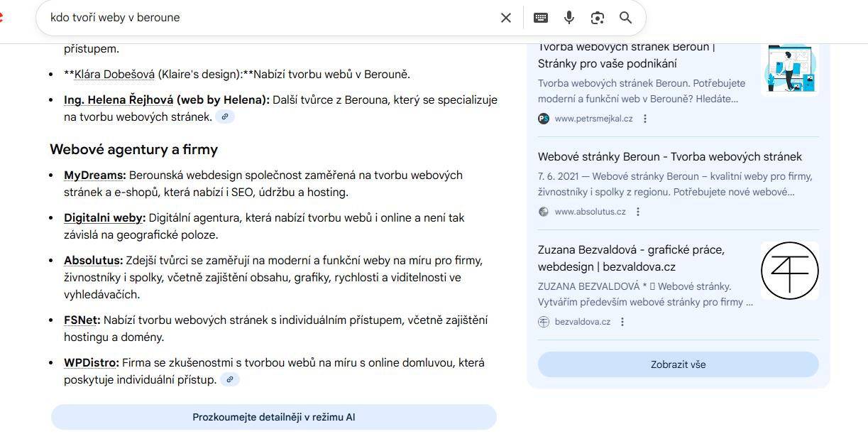Open source link chip after Helena Řejhová entry
Screen dimensions: 868x444
225,117
